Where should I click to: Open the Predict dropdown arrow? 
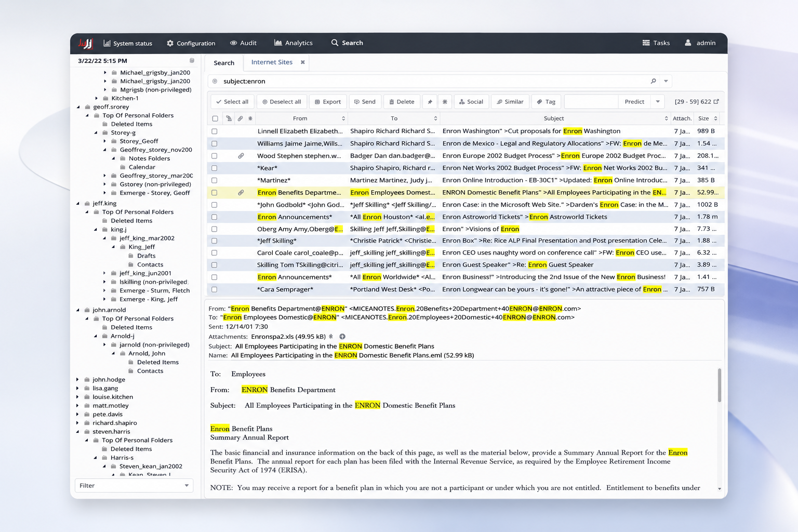[658, 102]
